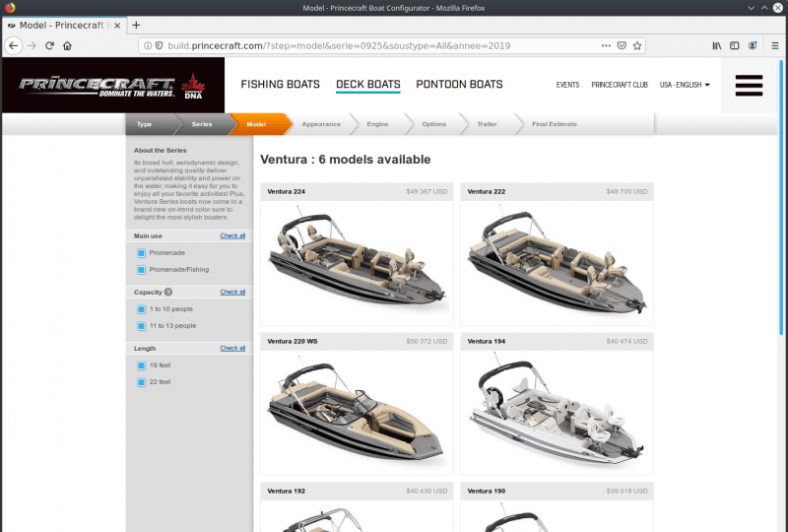Click the Ventura 192 model title
The width and height of the screenshot is (788, 532).
pos(286,492)
